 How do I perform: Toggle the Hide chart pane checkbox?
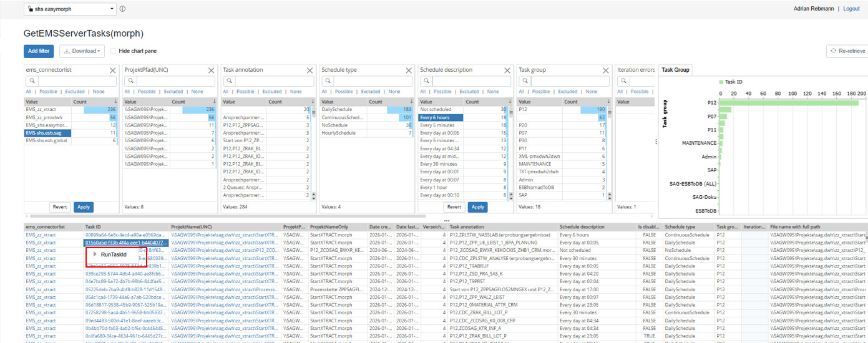tap(113, 51)
